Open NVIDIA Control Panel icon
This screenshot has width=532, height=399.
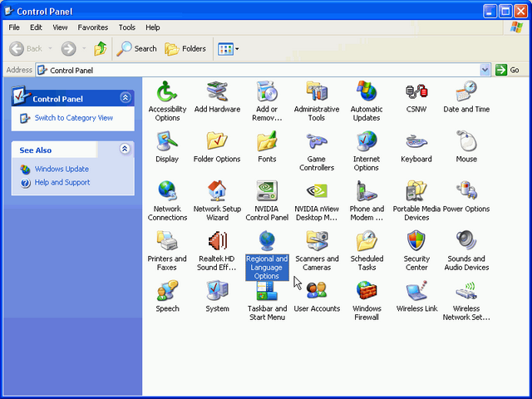tap(267, 191)
